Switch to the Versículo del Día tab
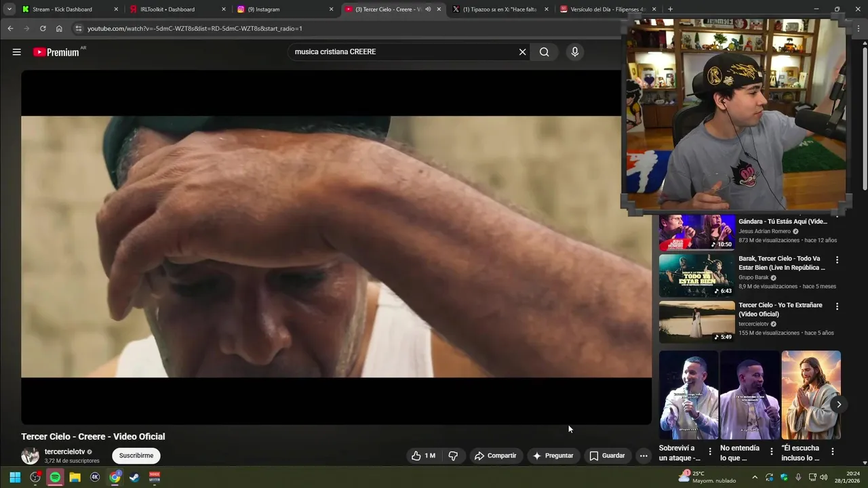 (607, 9)
